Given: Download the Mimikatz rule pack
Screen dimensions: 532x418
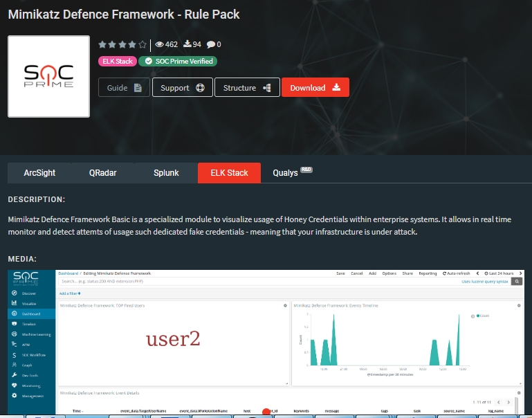Looking at the screenshot, I should coord(315,87).
